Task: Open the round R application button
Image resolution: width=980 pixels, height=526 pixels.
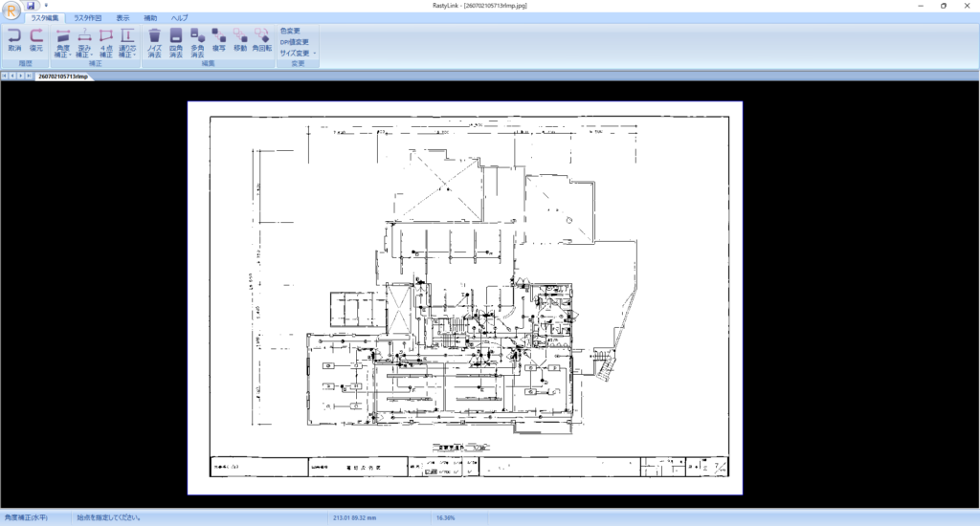Action: pyautogui.click(x=11, y=10)
